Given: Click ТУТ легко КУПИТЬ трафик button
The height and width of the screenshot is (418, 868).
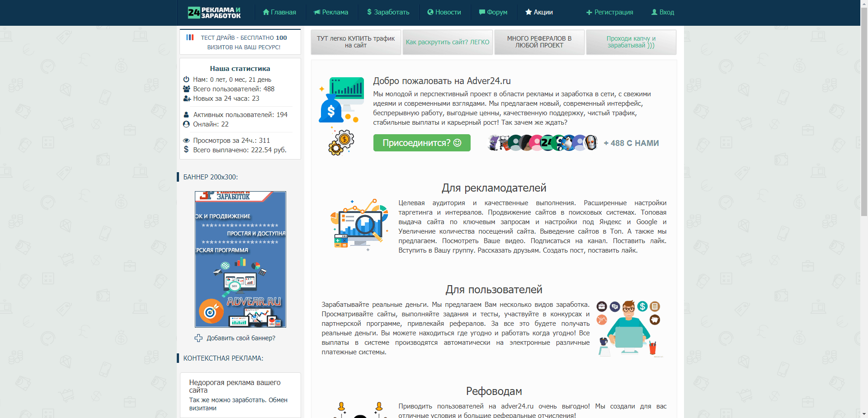Looking at the screenshot, I should tap(356, 42).
